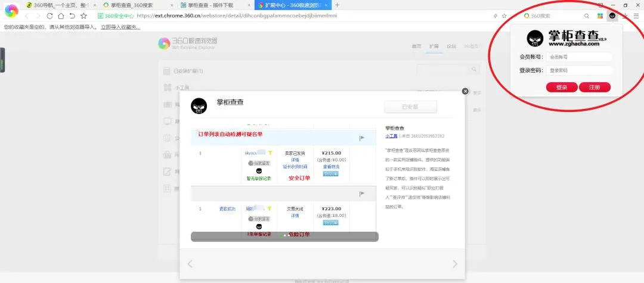Click the green side tab on left edge

pos(2,60)
